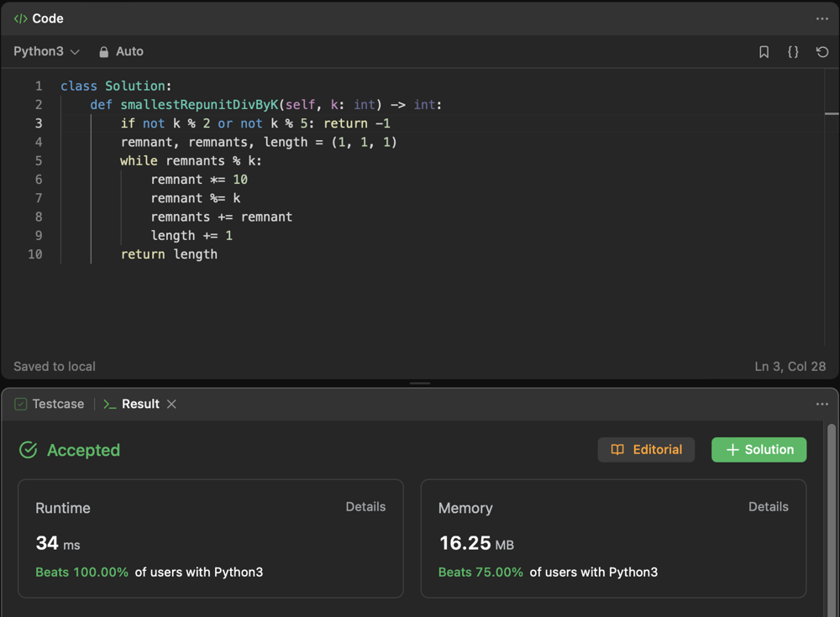Close the Result tab
This screenshot has width=840, height=617.
[171, 404]
